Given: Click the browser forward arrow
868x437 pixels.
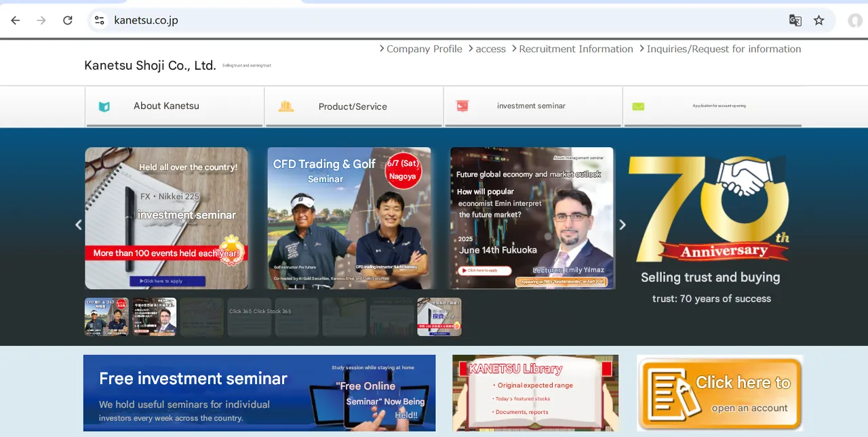Looking at the screenshot, I should coord(41,20).
